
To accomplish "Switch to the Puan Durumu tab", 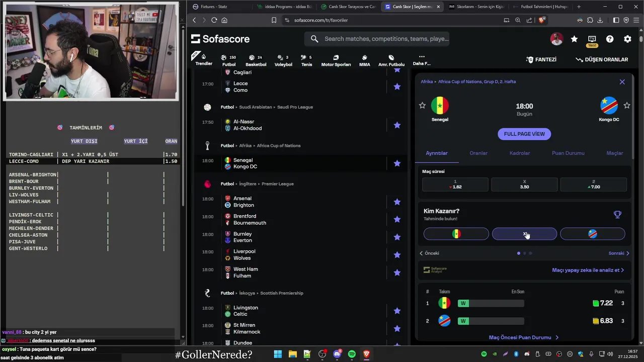I will click(x=568, y=153).
